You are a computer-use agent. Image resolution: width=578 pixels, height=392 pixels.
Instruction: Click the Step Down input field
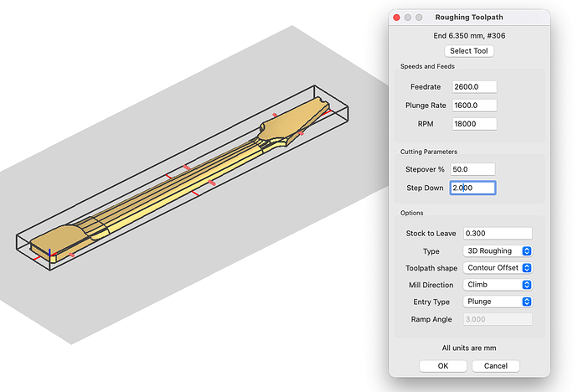[x=472, y=188]
